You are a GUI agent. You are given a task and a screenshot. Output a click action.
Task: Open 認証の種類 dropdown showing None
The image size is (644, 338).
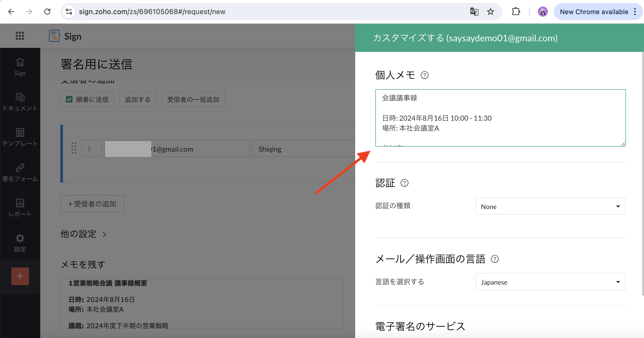(550, 206)
